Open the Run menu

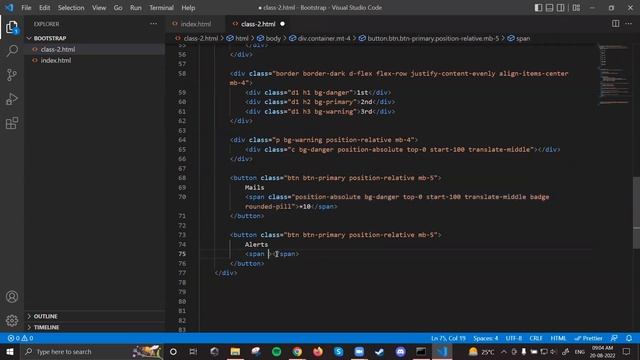click(x=136, y=8)
